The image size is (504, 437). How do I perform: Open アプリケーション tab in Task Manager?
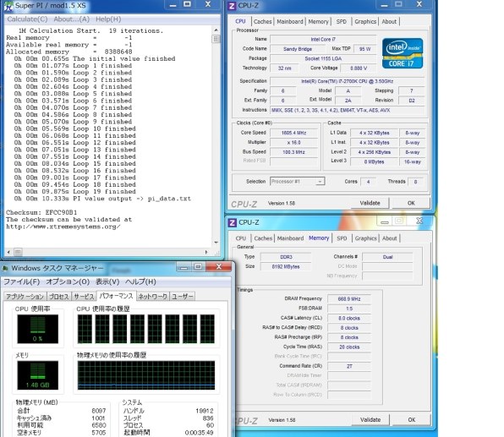tap(25, 297)
